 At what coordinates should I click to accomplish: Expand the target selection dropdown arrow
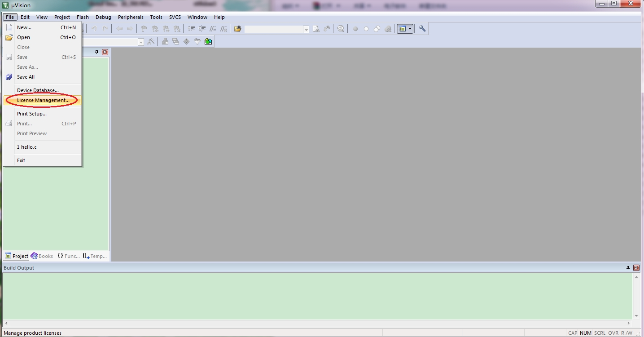pyautogui.click(x=141, y=42)
